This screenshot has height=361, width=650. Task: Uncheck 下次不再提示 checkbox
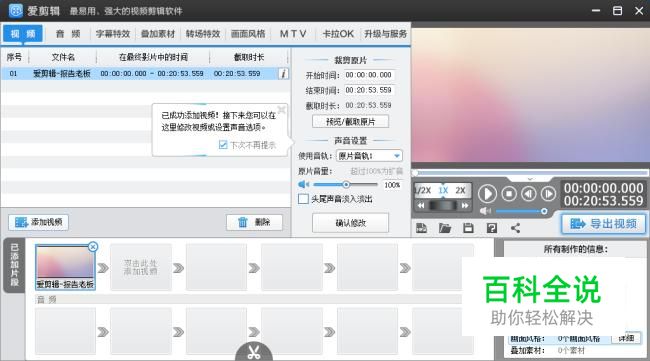(x=223, y=145)
